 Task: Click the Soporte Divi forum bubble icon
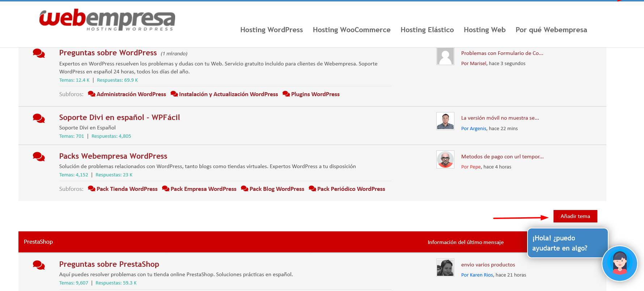[39, 118]
